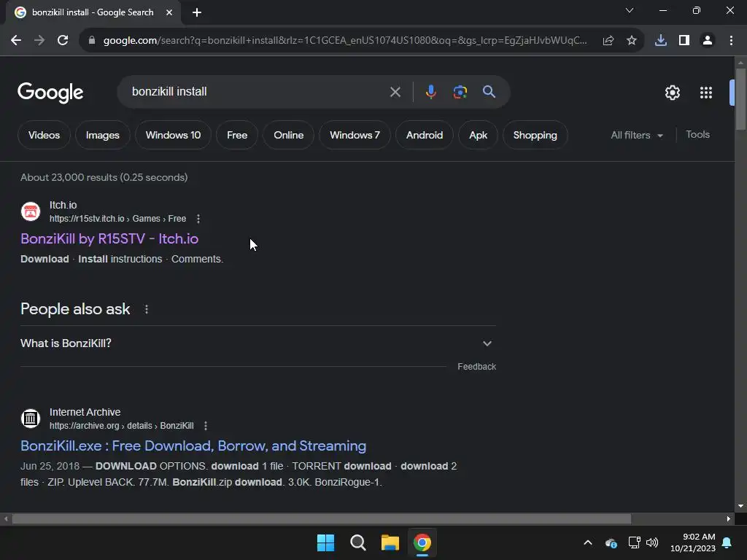Select the Windows 7 filter chip

(355, 135)
